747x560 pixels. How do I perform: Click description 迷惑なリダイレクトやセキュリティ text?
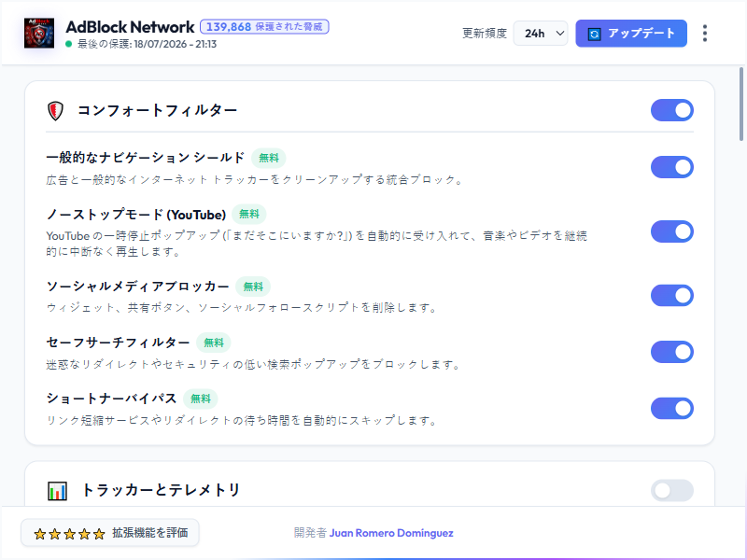tap(253, 365)
